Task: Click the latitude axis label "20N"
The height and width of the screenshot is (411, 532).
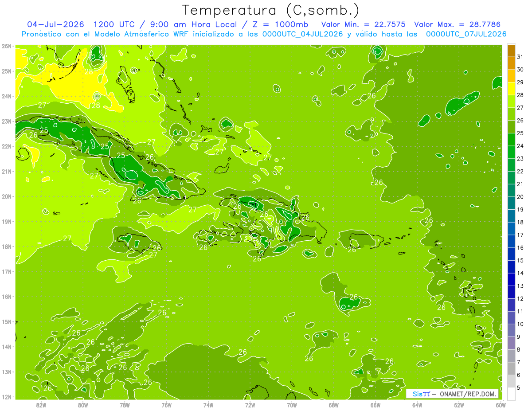Action: (x=7, y=196)
